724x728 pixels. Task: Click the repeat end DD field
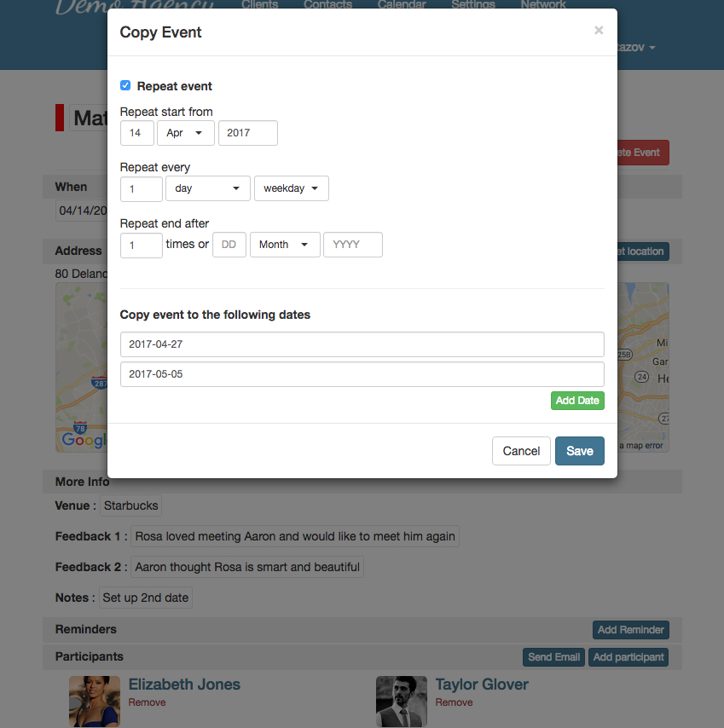tap(229, 245)
